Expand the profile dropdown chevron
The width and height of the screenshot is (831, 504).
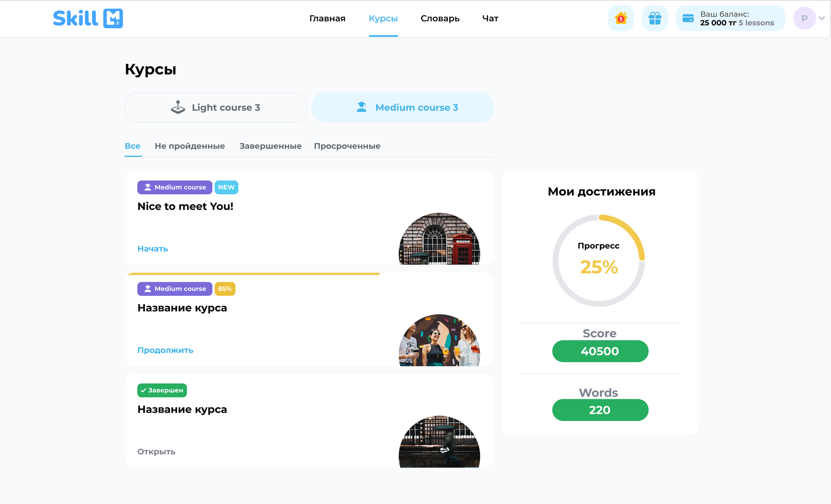pyautogui.click(x=822, y=18)
